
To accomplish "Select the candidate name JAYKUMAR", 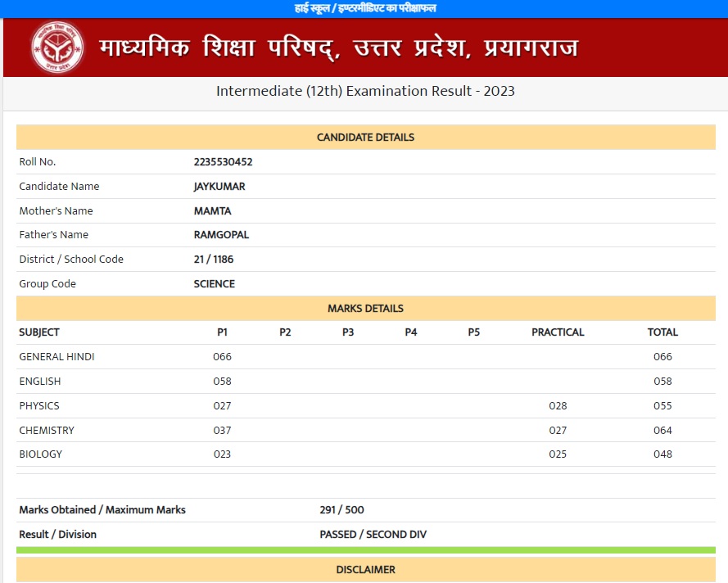I will point(219,187).
